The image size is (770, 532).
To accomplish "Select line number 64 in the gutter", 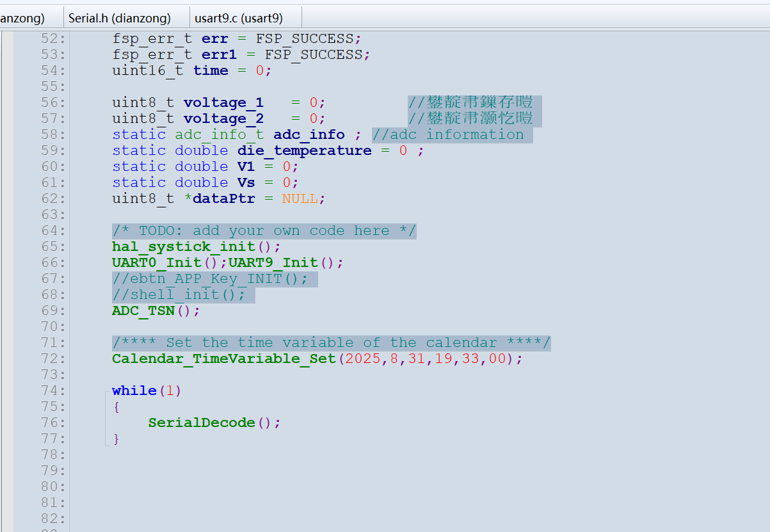I will tap(53, 230).
